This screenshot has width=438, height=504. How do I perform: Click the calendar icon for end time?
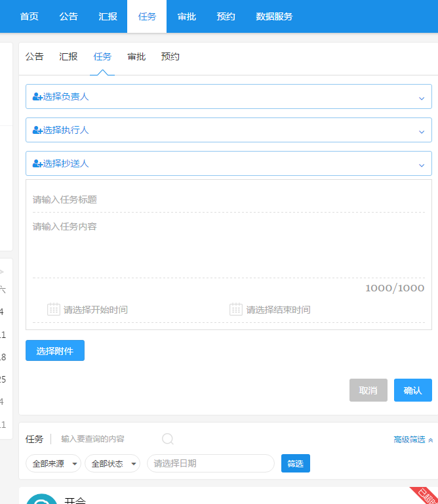[x=236, y=309]
